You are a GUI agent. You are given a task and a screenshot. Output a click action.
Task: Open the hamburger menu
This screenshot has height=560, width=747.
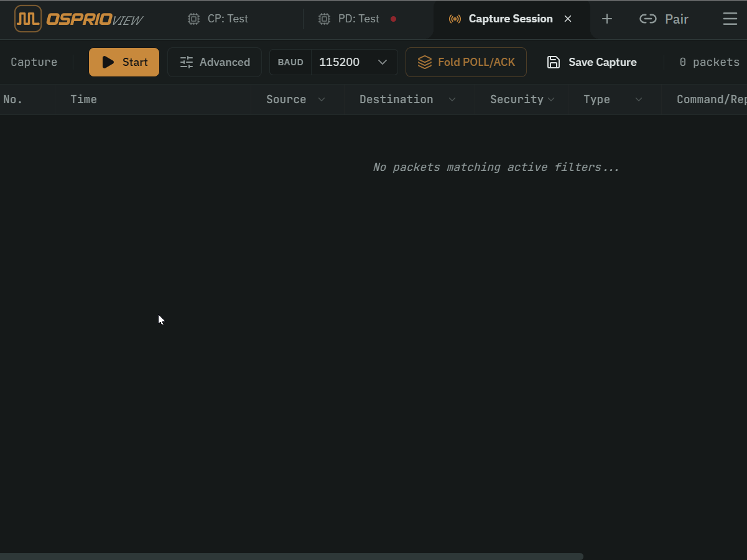(730, 19)
